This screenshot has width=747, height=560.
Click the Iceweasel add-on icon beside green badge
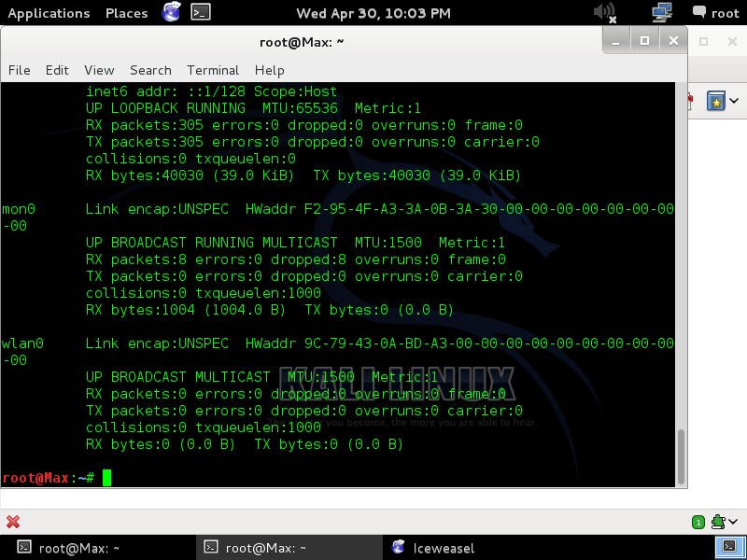tap(718, 522)
